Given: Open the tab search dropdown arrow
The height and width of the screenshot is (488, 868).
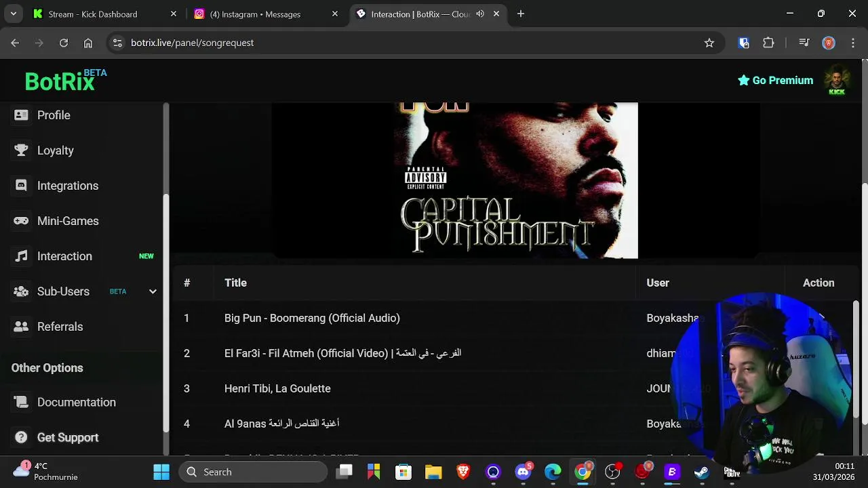Looking at the screenshot, I should click(13, 14).
